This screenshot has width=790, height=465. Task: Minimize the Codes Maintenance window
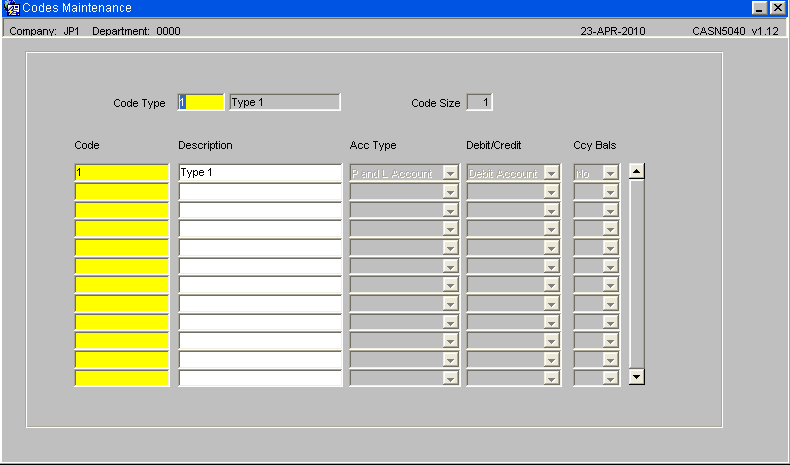(x=759, y=8)
